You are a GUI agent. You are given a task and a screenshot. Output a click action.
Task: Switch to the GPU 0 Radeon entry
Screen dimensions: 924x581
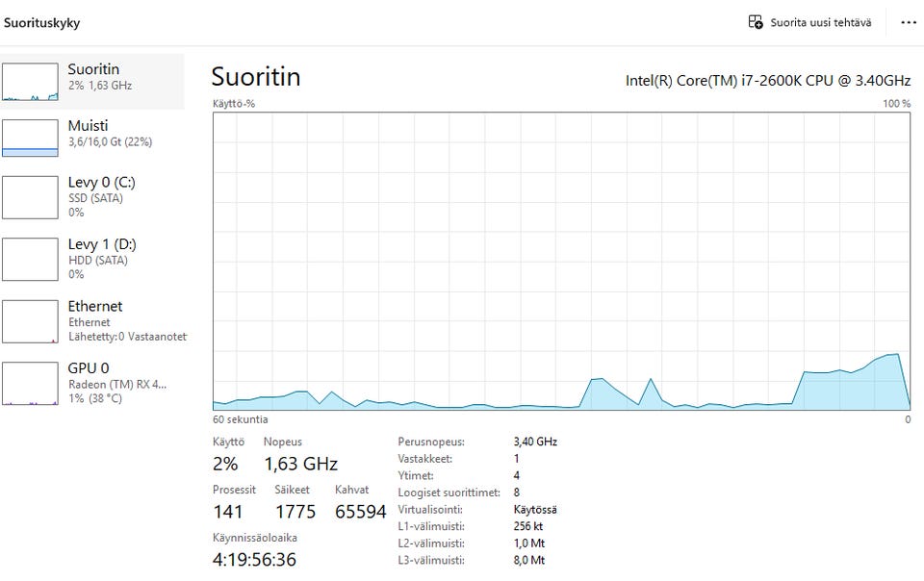pos(92,383)
